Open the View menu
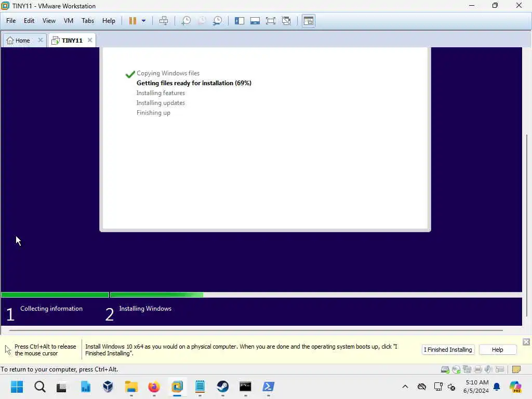The height and width of the screenshot is (399, 532). (49, 21)
